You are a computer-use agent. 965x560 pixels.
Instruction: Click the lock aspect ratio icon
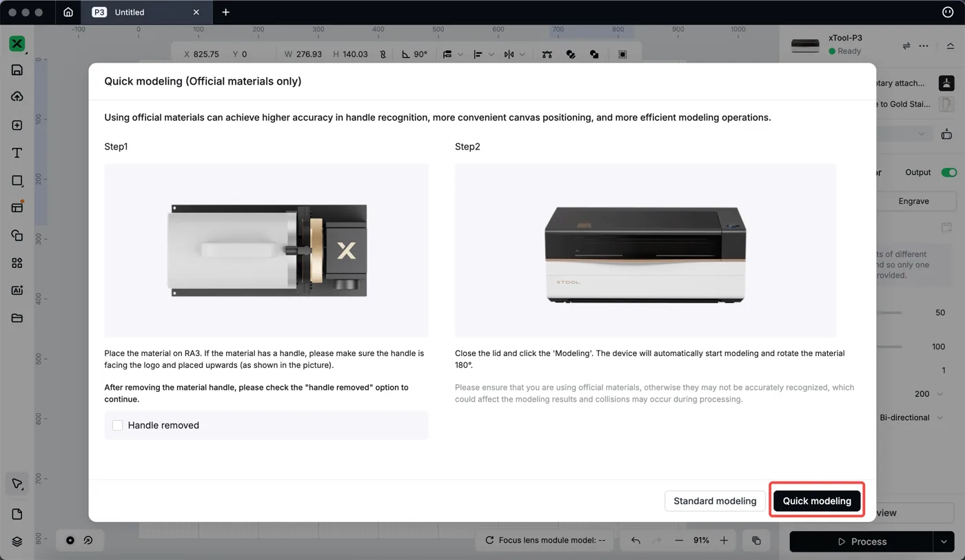coord(383,54)
